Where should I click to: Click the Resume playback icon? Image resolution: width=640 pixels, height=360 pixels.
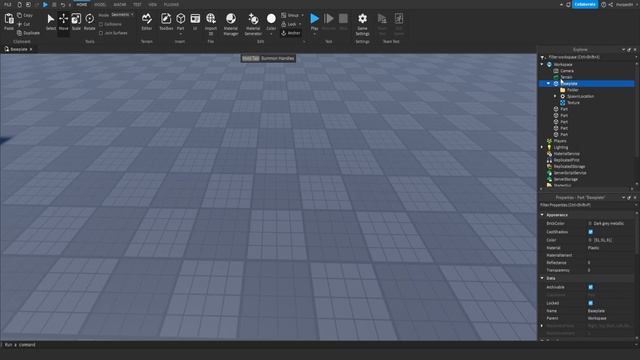click(x=329, y=19)
